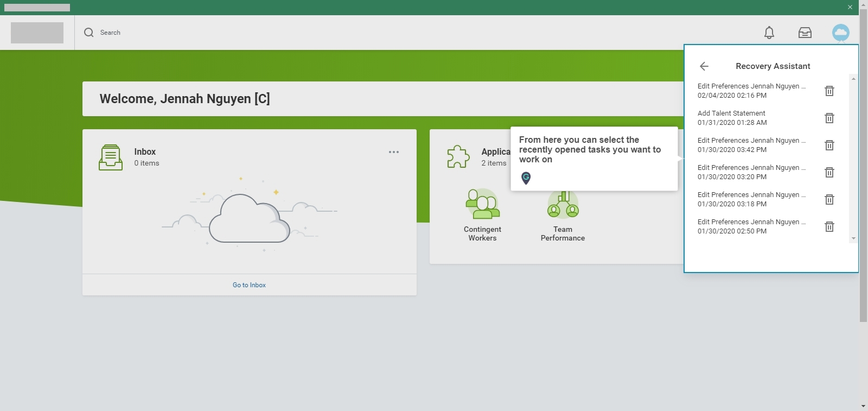868x411 pixels.
Task: Click the Welcome, Jennah Nguyen [C] heading
Action: [184, 99]
